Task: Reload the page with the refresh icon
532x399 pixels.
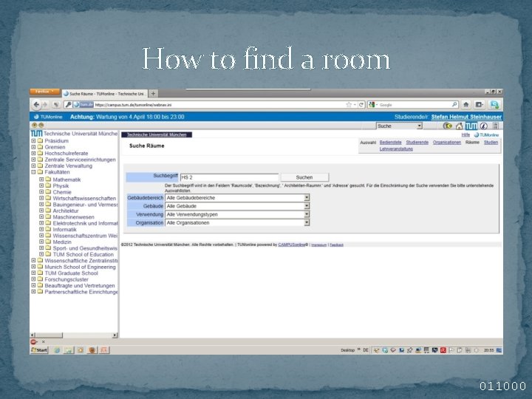Action: click(361, 105)
